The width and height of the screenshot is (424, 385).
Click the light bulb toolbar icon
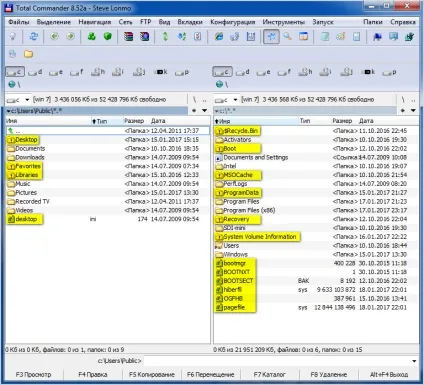(13, 36)
